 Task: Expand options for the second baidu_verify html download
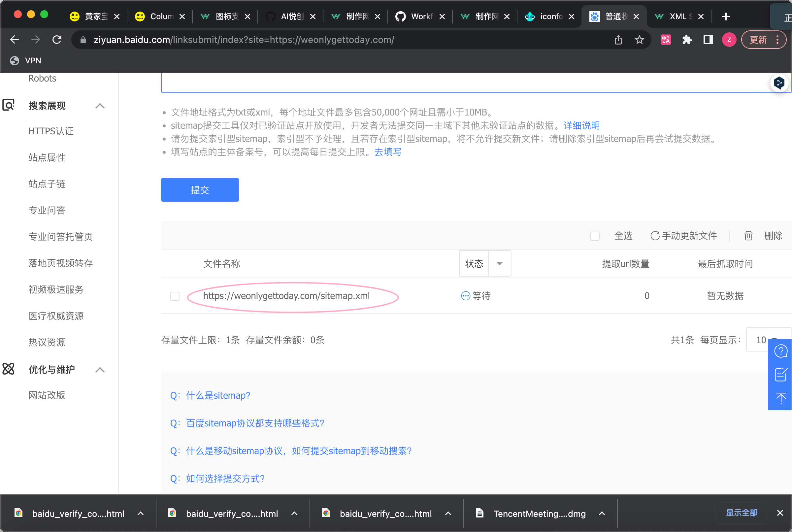pyautogui.click(x=294, y=513)
